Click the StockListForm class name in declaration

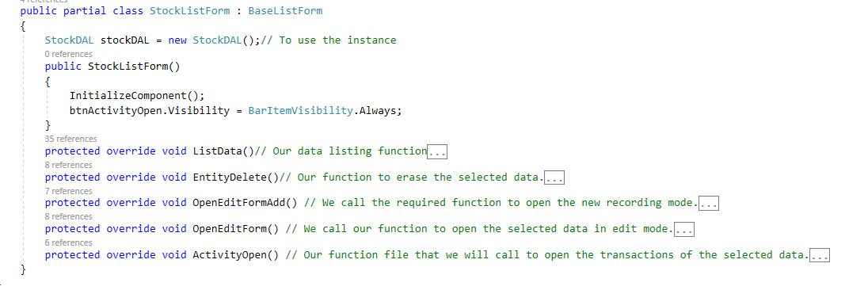click(189, 10)
